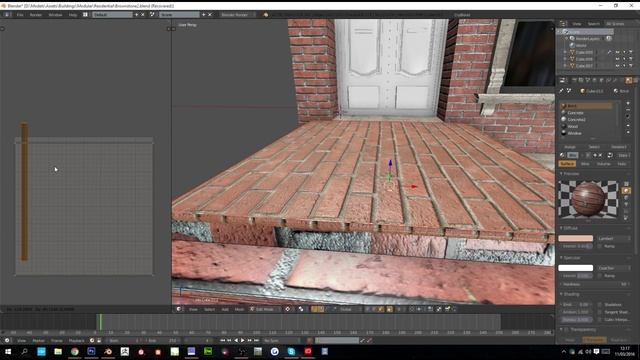Open the Help menu
Viewport: 640px width, 360px height.
[x=73, y=15]
